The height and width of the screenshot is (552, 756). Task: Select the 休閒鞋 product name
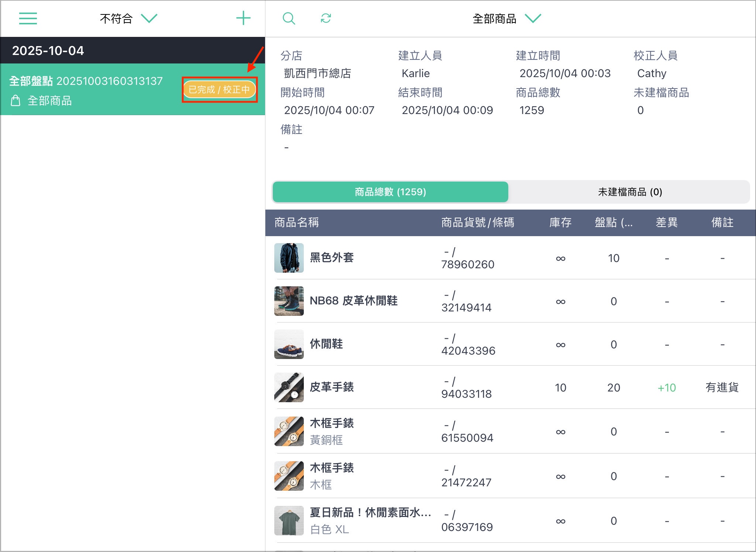(x=326, y=344)
